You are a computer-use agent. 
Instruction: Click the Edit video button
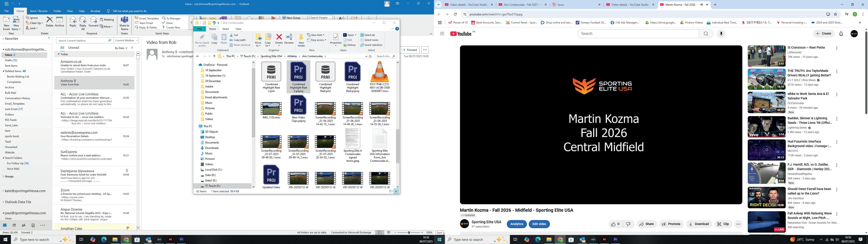coord(539,224)
